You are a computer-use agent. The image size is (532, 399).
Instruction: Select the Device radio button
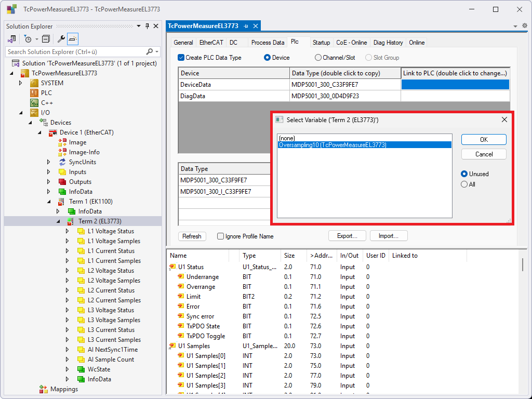click(x=267, y=57)
